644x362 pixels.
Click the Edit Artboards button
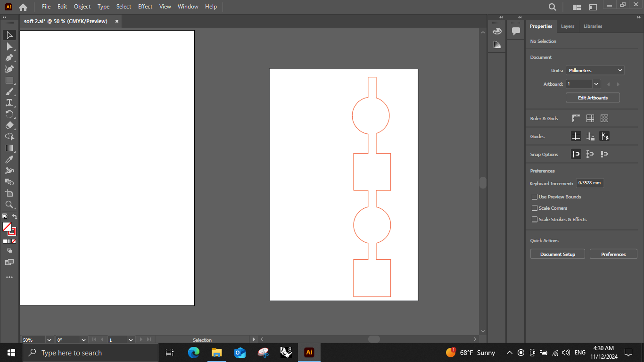(x=593, y=98)
